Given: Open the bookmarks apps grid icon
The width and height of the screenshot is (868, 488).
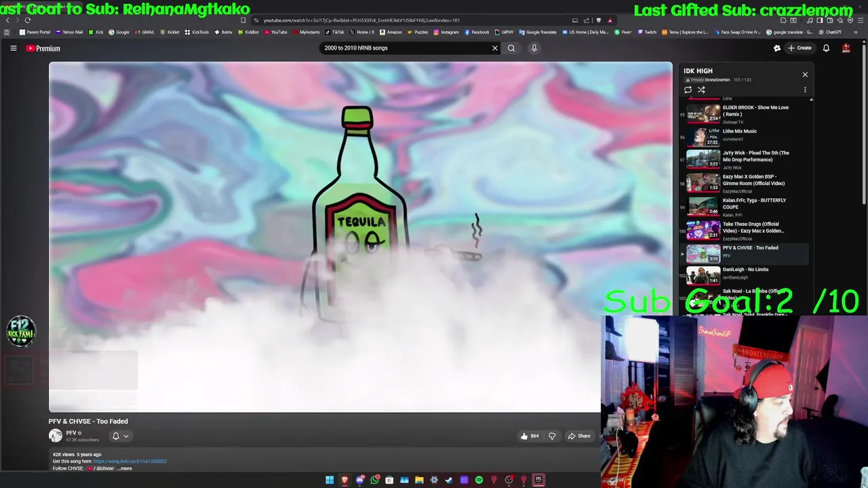Looking at the screenshot, I should point(7,32).
